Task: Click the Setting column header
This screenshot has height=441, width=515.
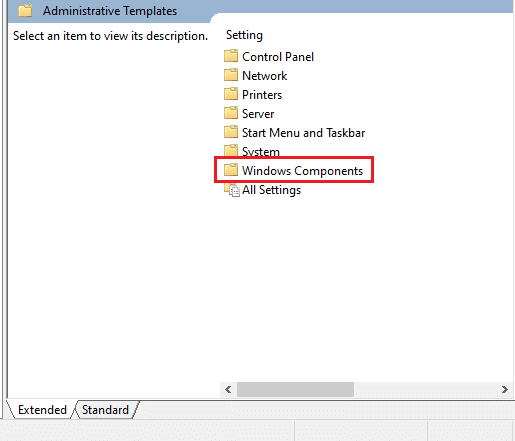Action: point(244,35)
